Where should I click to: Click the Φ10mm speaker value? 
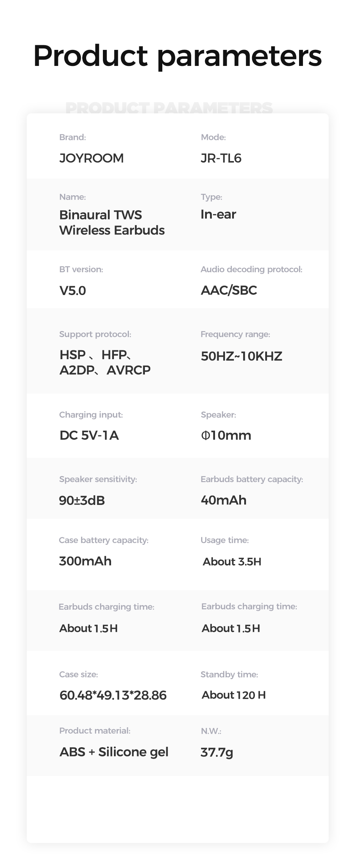(226, 435)
